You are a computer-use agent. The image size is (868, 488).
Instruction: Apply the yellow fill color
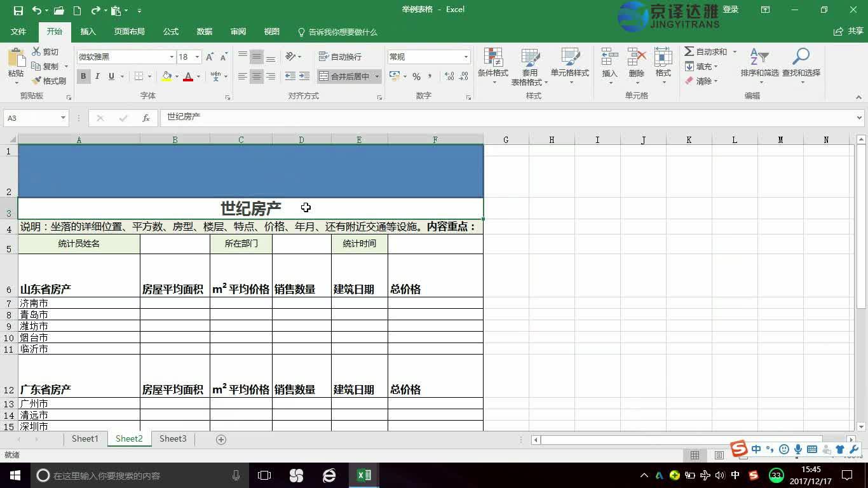[166, 76]
